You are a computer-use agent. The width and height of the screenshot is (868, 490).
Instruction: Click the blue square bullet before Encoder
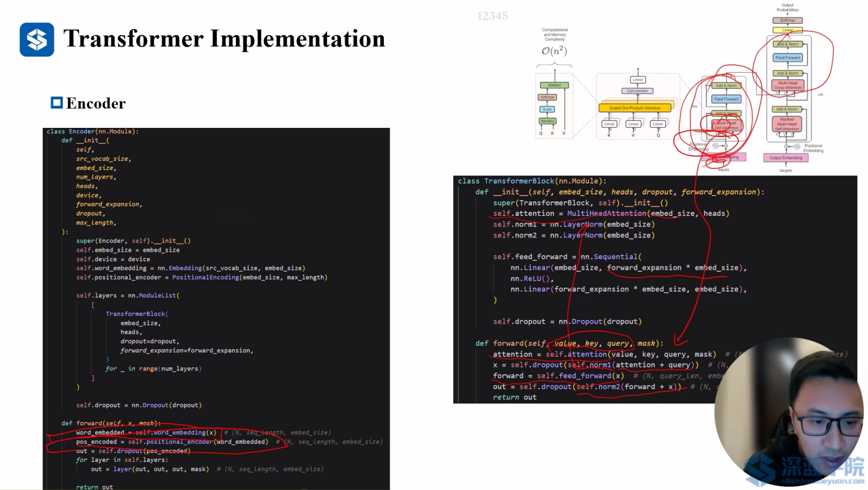point(57,103)
